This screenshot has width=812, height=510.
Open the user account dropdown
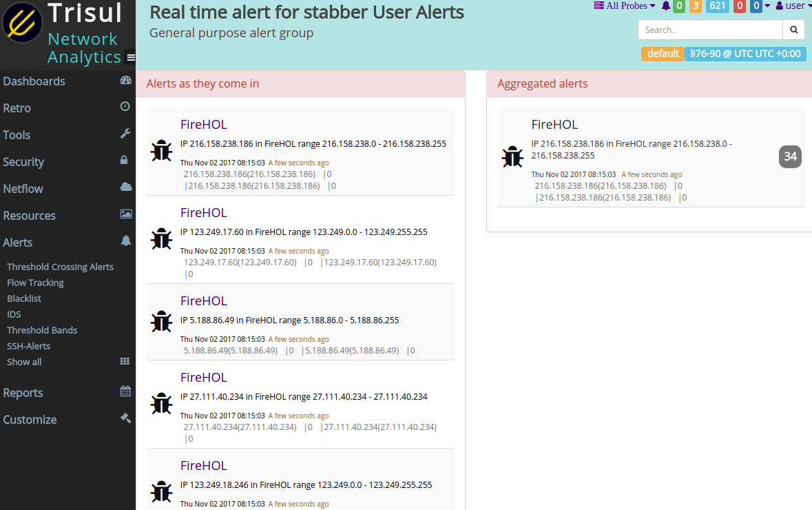(793, 6)
